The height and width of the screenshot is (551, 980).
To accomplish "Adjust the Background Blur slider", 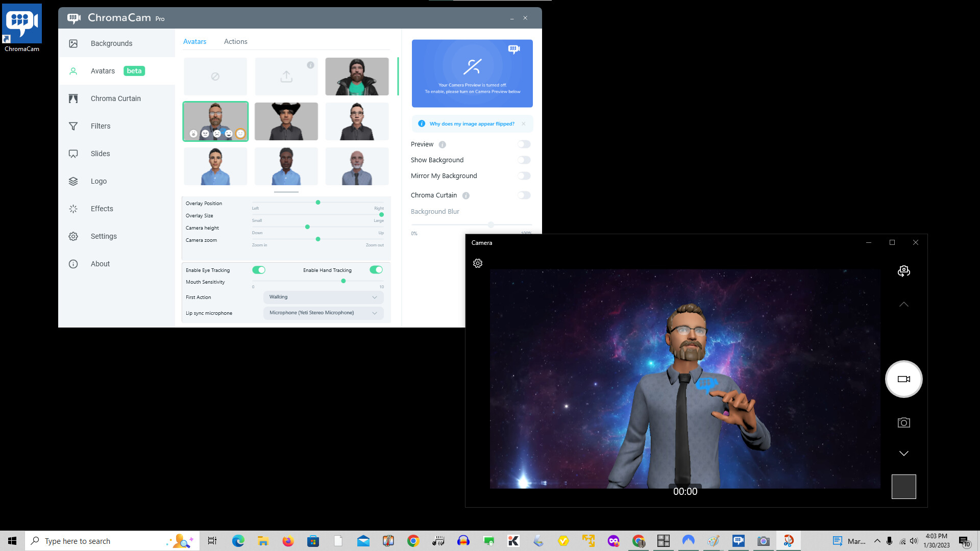I will click(491, 224).
